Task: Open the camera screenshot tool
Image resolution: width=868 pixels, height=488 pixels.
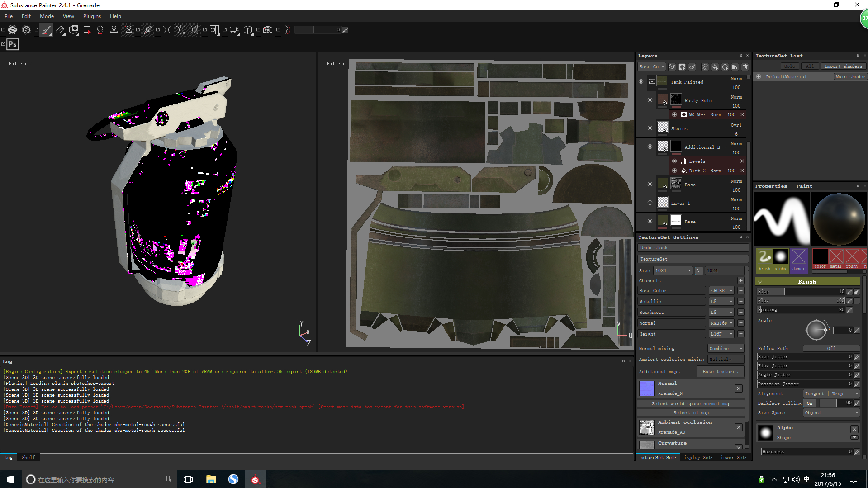Action: [268, 30]
